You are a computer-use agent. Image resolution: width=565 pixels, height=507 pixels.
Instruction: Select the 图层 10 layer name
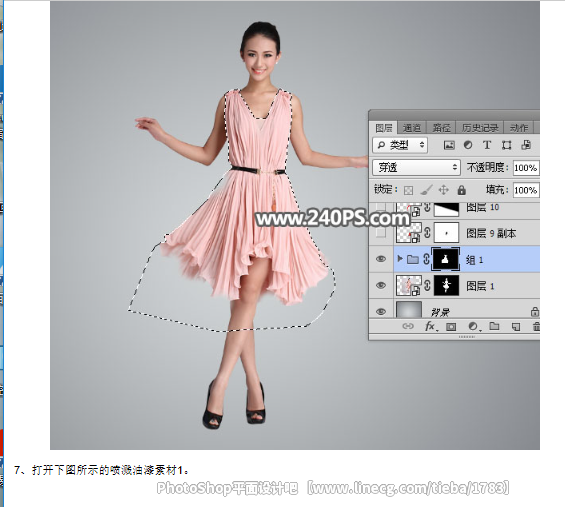point(483,207)
